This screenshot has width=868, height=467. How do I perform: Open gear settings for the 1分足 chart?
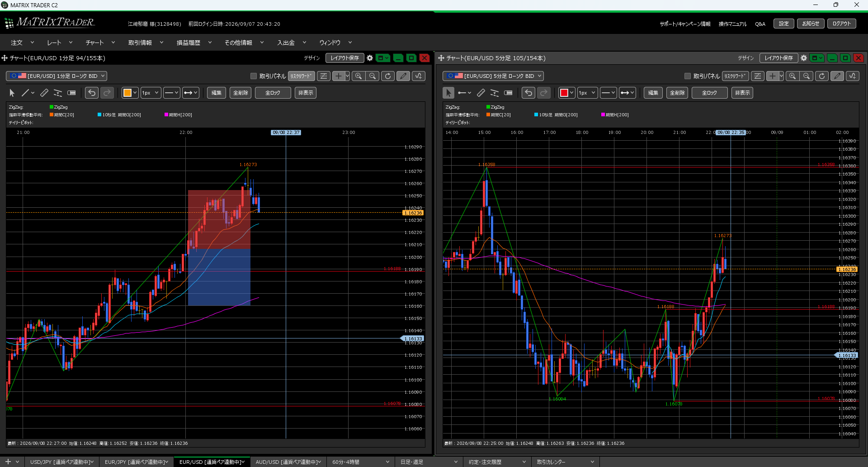(370, 58)
